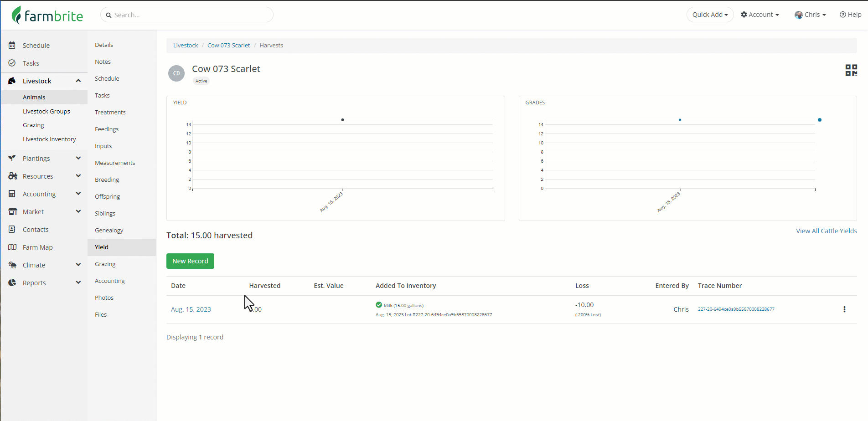Click the search input field

click(187, 15)
